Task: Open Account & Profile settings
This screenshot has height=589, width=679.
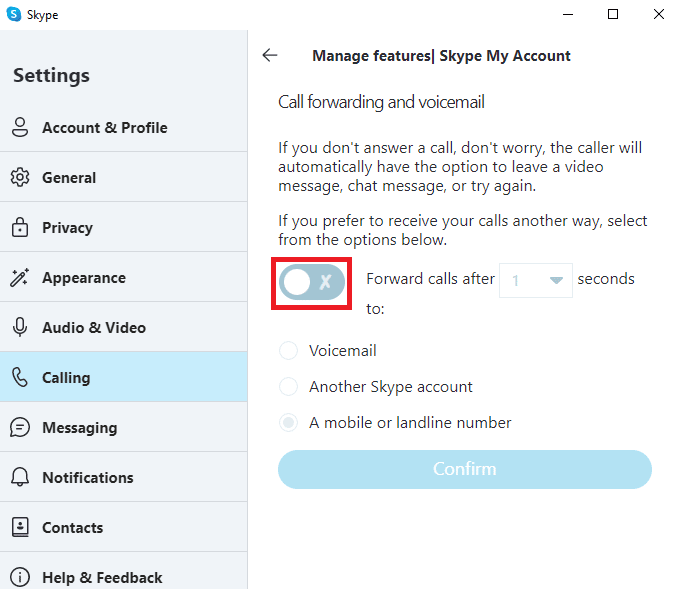Action: click(x=124, y=127)
